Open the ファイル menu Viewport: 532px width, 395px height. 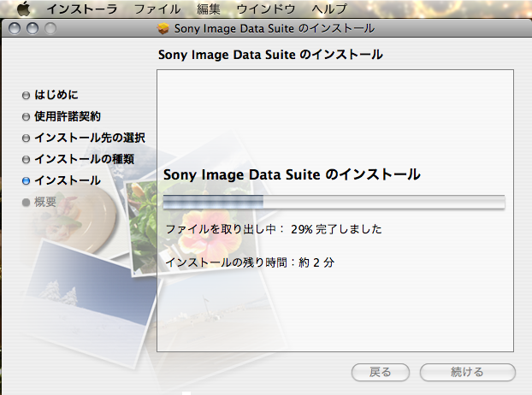(x=157, y=9)
